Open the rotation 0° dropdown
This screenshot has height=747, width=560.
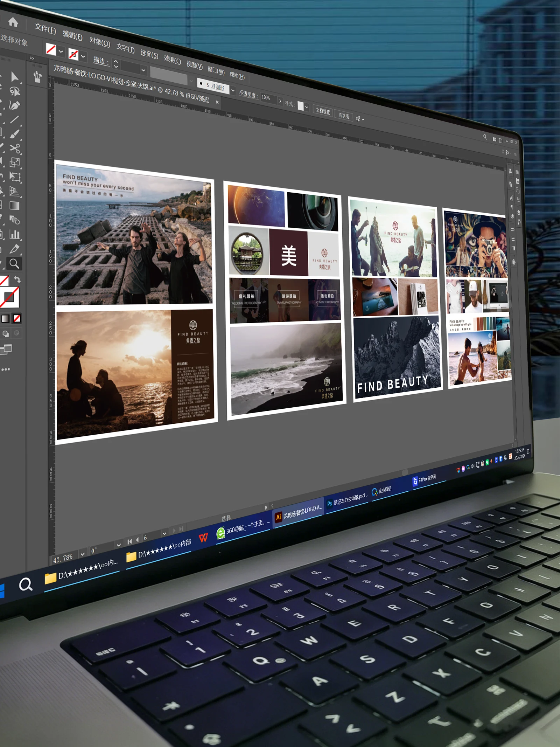pyautogui.click(x=119, y=545)
